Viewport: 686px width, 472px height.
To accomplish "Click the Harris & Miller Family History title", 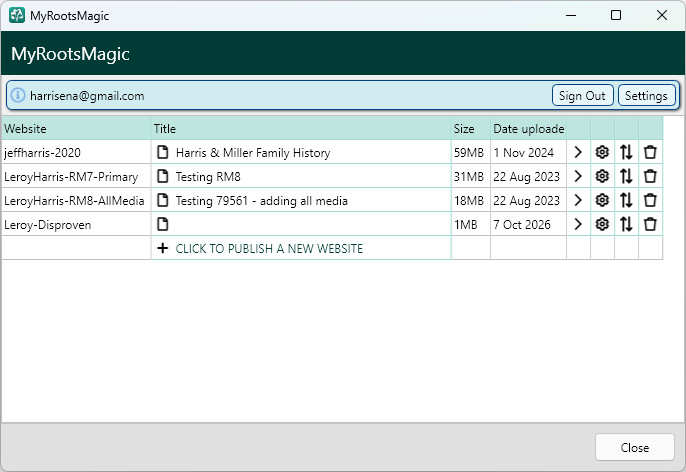I will [x=253, y=153].
